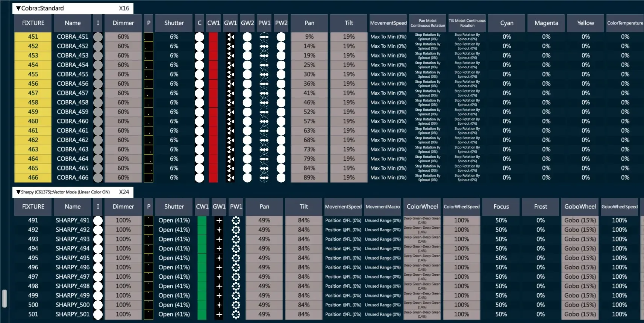Select fixture ID 466 cell

[x=33, y=178]
